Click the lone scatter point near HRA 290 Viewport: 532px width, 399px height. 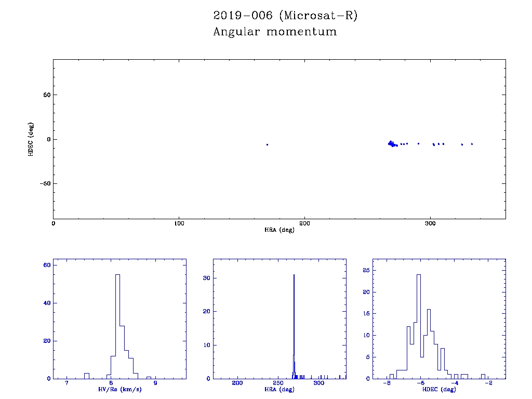click(418, 143)
